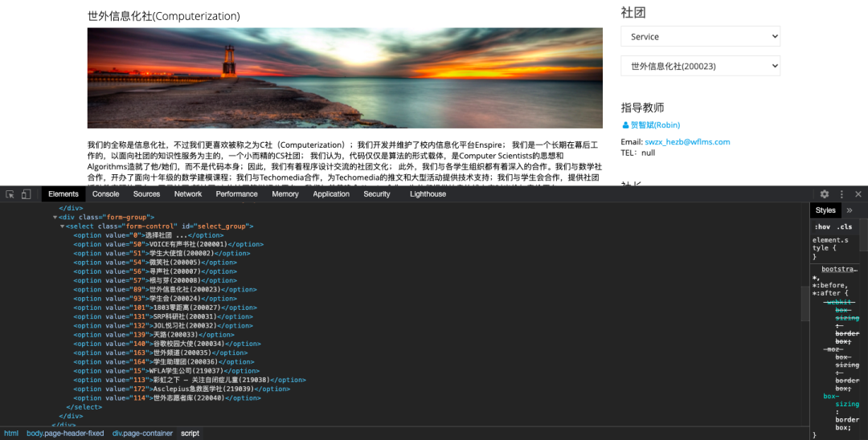Close the DevTools panel
This screenshot has height=440, width=868.
pos(858,194)
